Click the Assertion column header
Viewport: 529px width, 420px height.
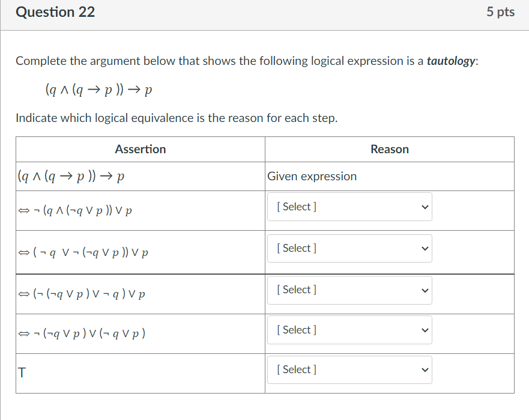[140, 149]
